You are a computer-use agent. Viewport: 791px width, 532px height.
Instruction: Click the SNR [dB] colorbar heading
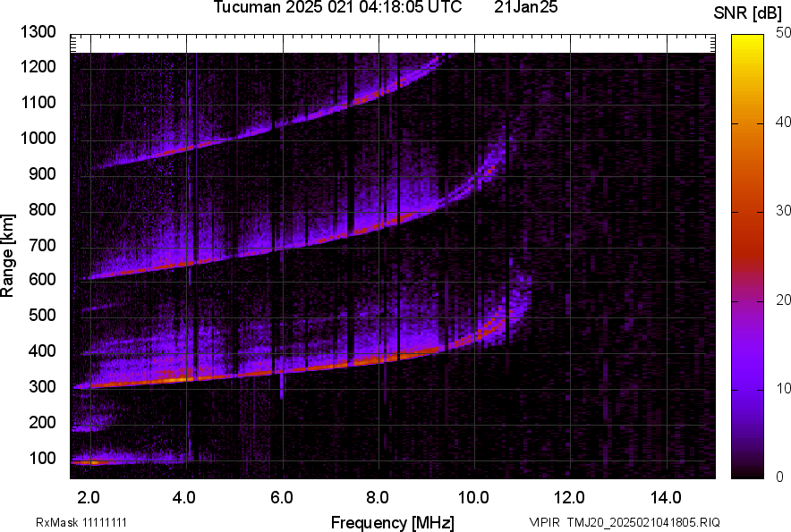click(748, 13)
